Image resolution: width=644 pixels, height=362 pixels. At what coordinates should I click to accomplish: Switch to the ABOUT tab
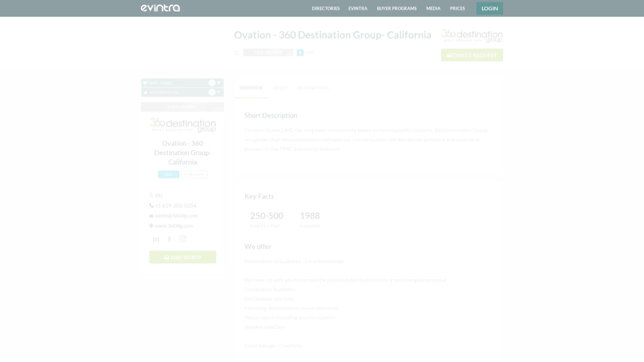tap(281, 87)
